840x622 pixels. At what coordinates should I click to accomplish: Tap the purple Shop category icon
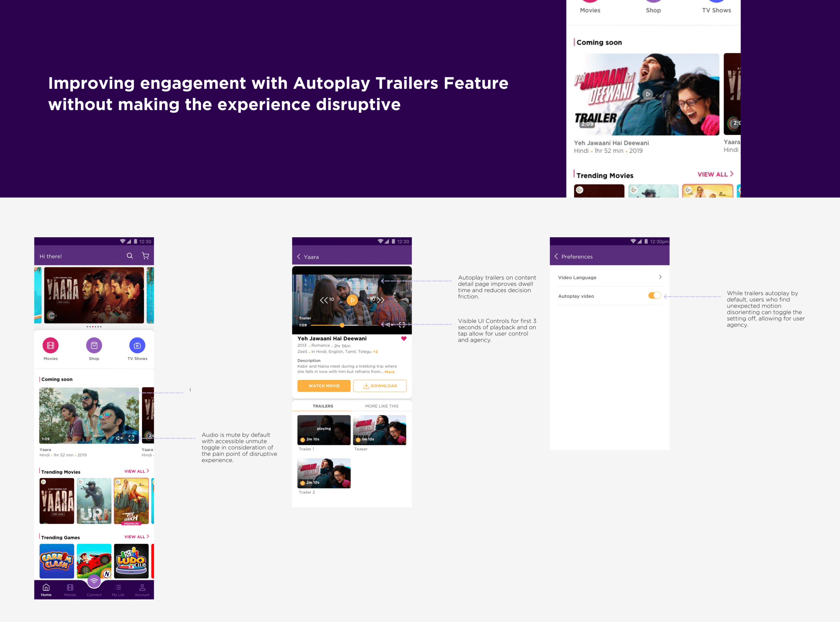[x=94, y=345]
